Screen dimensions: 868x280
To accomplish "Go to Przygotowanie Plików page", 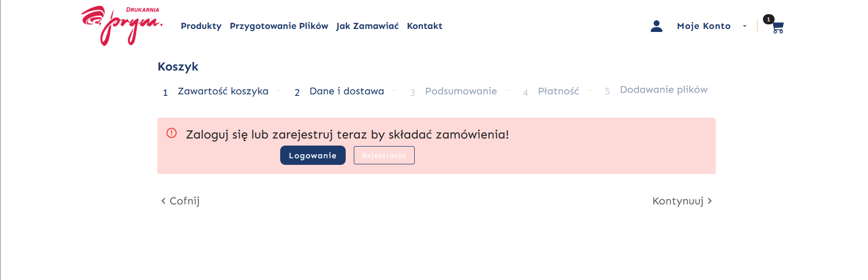I will [x=279, y=26].
